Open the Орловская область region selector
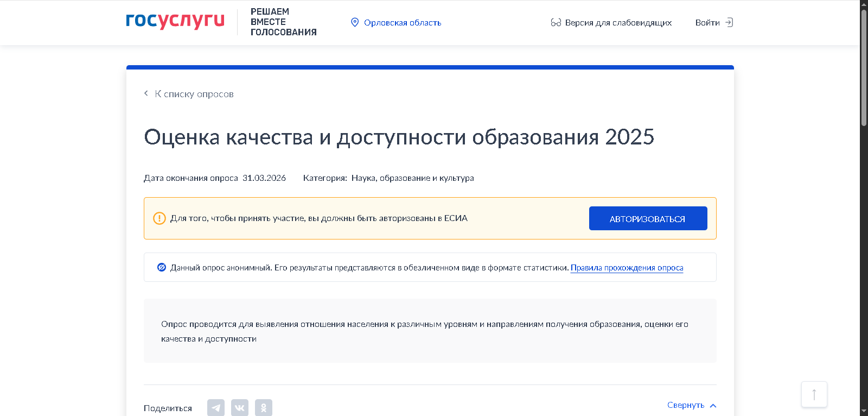Viewport: 868px width, 416px height. 403,22
